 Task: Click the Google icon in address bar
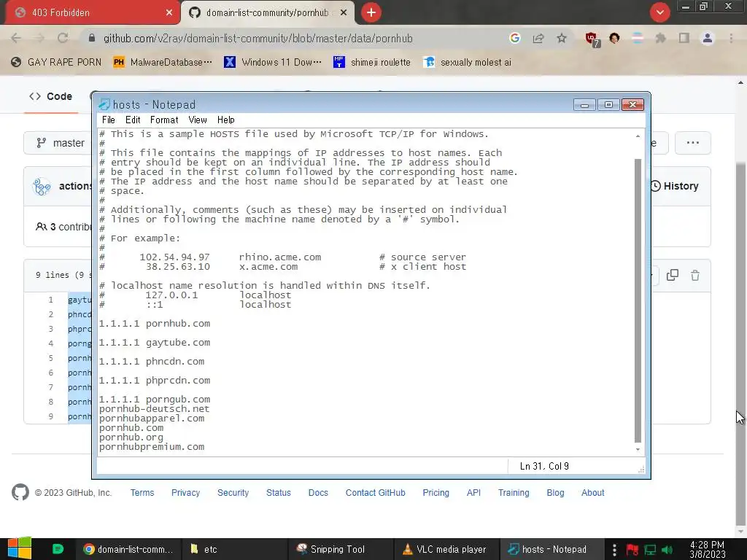point(514,38)
